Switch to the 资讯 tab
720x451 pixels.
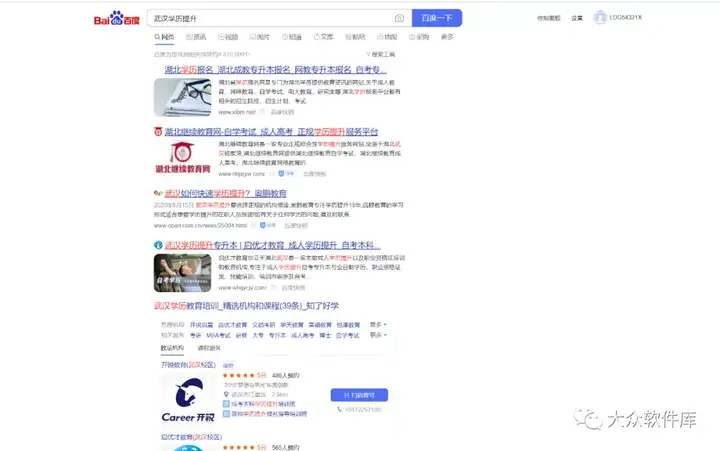coord(196,37)
